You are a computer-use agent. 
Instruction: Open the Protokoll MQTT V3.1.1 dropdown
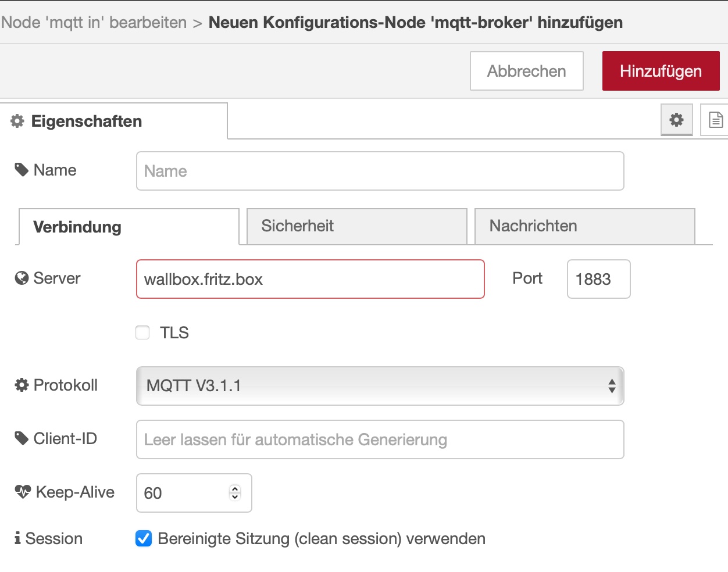coord(380,386)
